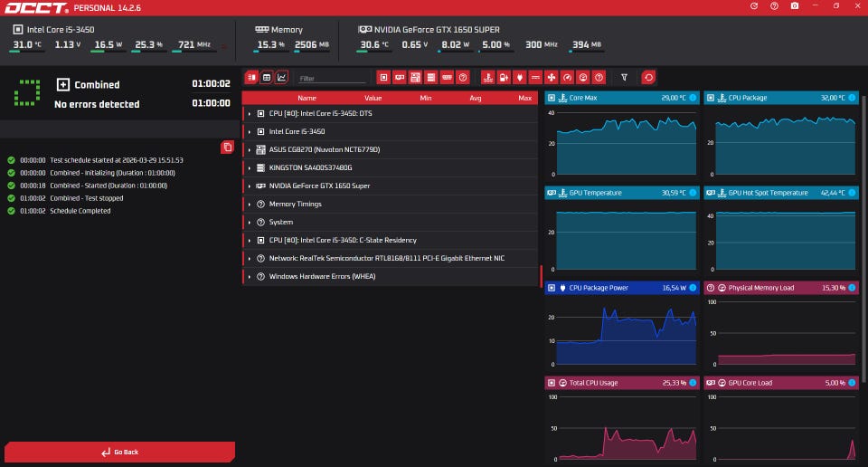868x467 pixels.
Task: Toggle the combined table and graph view
Action: [x=251, y=78]
